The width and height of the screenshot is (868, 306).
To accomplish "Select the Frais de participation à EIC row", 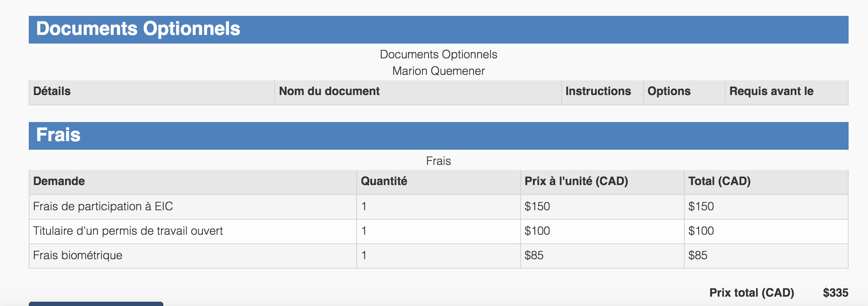I will [x=438, y=207].
